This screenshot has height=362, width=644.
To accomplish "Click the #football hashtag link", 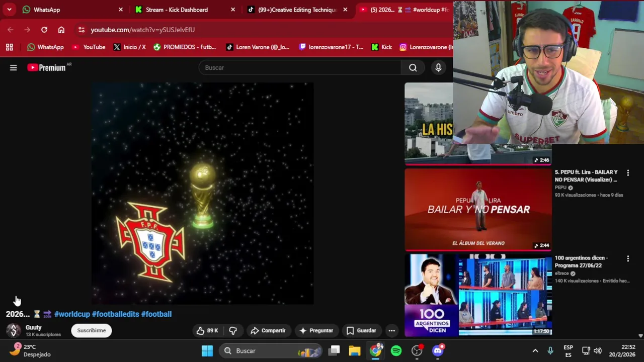I will coord(156,314).
